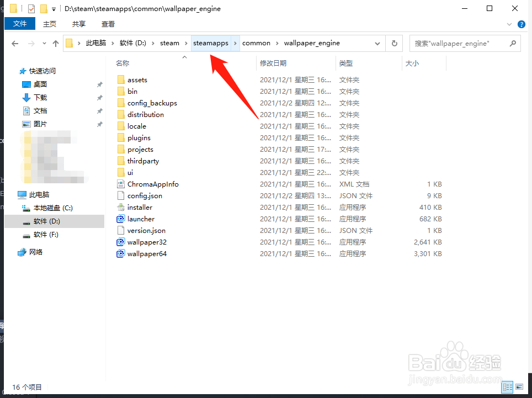The height and width of the screenshot is (398, 532).
Task: Select the config_backups folder name
Action: 152,103
